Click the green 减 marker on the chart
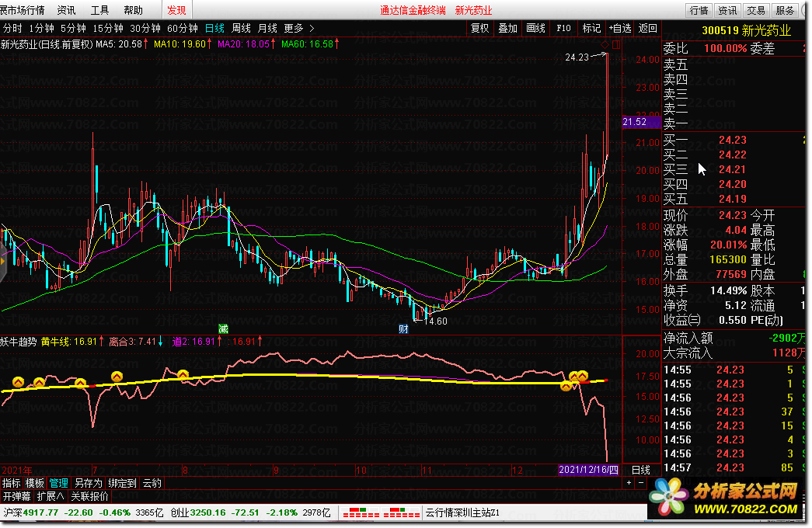Viewport: 812px width, 528px height. point(223,328)
